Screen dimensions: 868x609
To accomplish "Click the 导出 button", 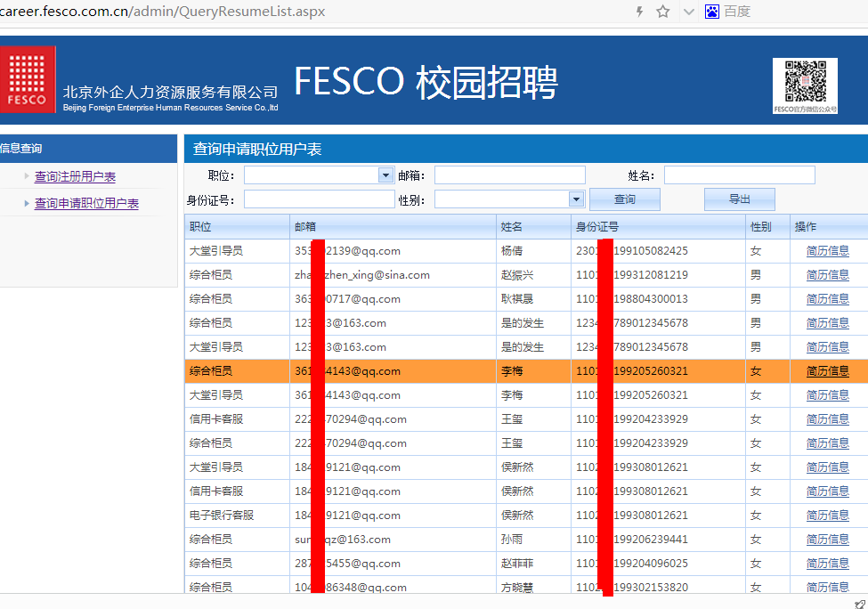I will [740, 199].
